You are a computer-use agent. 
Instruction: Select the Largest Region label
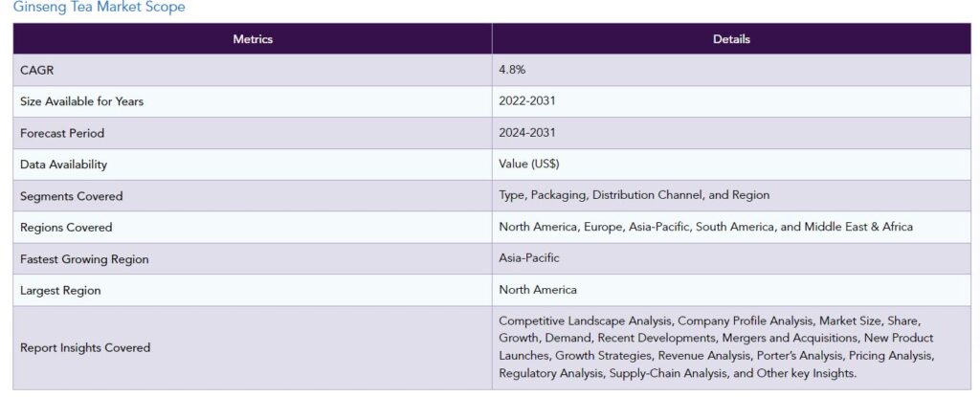[60, 291]
